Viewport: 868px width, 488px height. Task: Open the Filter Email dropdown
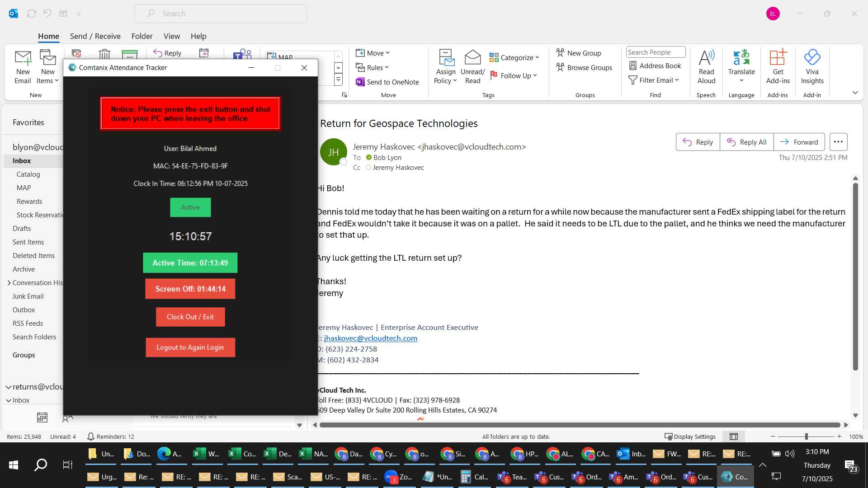tap(654, 80)
